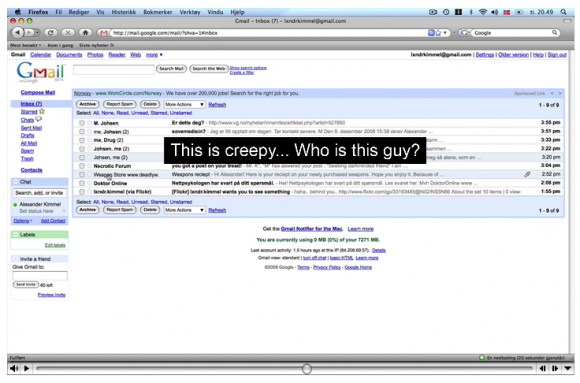This screenshot has width=580, height=383.
Task: Open the Hjelp menu
Action: pyautogui.click(x=237, y=12)
